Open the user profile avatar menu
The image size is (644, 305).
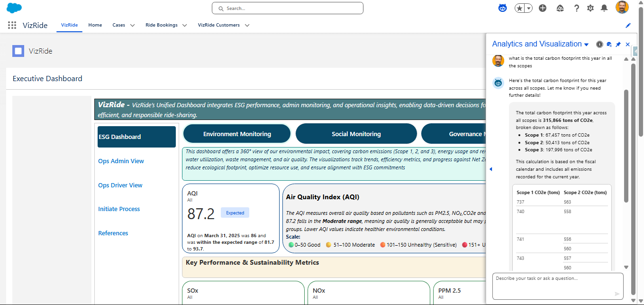622,8
